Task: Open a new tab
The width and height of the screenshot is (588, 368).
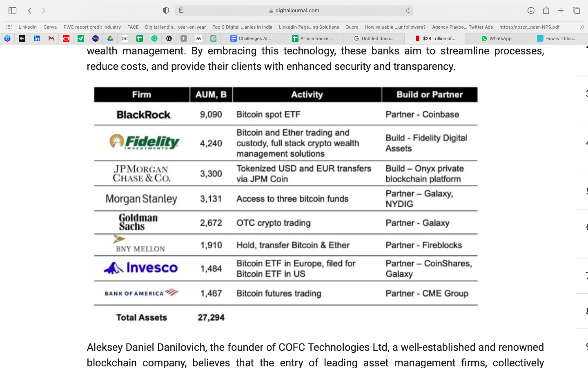Action: point(561,11)
